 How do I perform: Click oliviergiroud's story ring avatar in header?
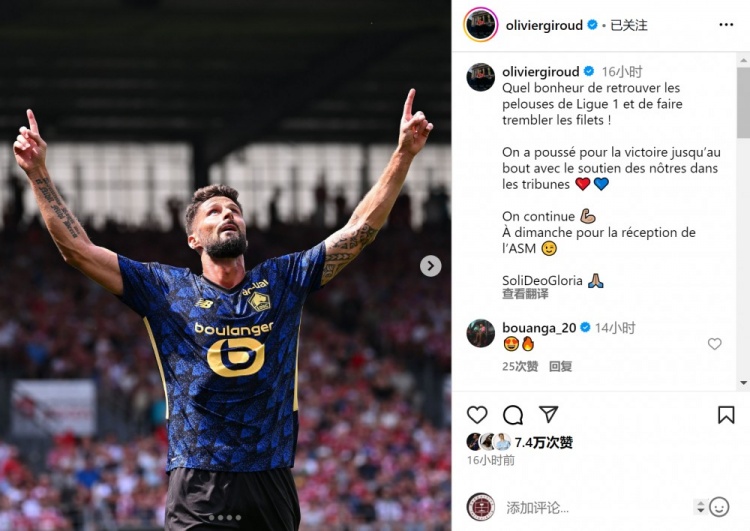[x=481, y=24]
